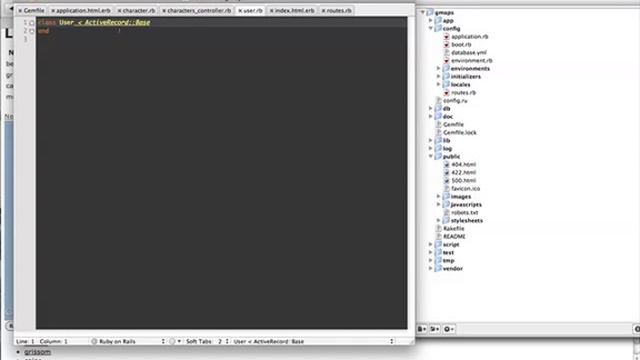Open the Ruby on Rails language dropdown
The width and height of the screenshot is (640, 360).
(x=128, y=341)
